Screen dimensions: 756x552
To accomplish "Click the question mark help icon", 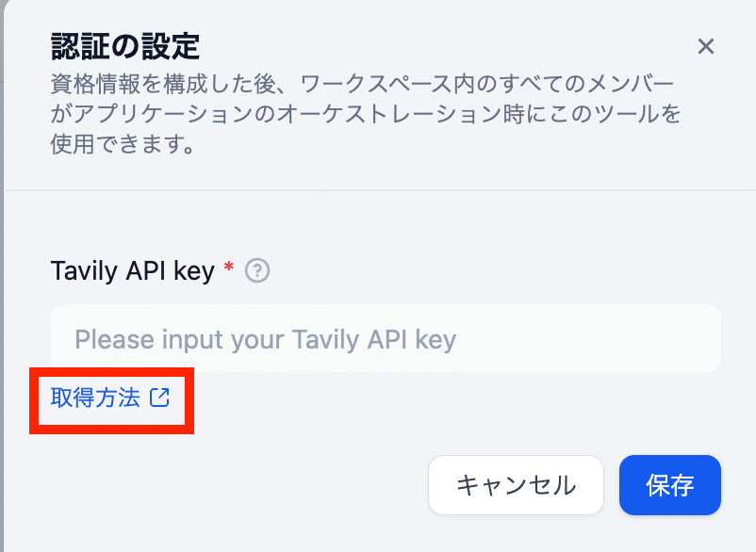I will pyautogui.click(x=257, y=270).
